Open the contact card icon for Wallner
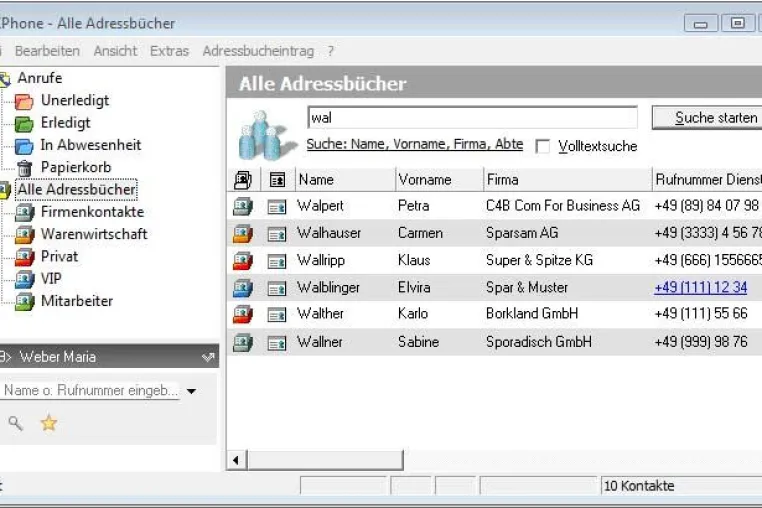The width and height of the screenshot is (762, 508). coord(277,344)
